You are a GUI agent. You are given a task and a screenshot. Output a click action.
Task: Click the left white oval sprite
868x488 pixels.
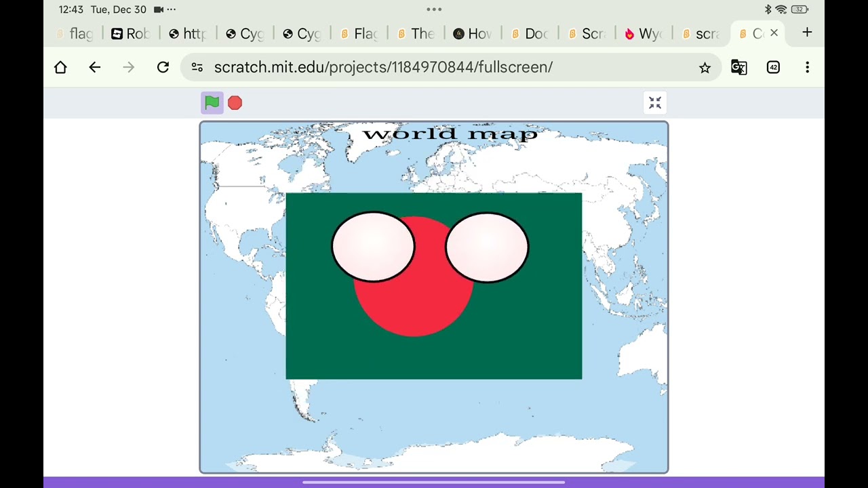pos(373,247)
